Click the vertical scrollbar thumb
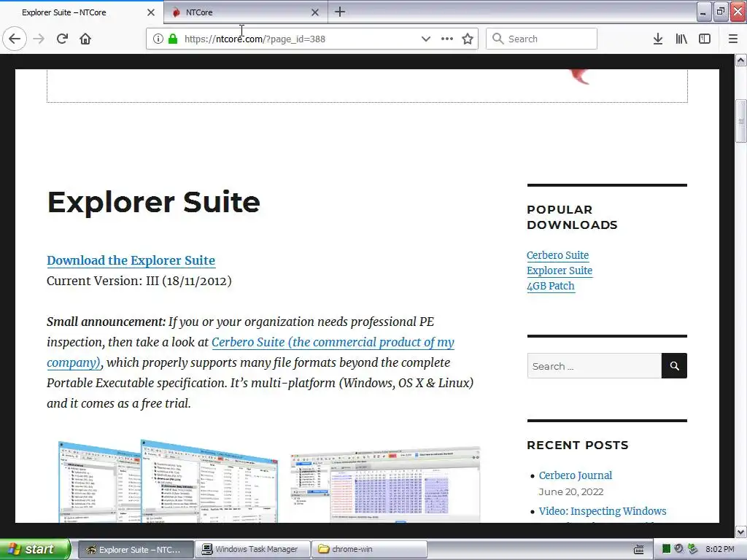Image resolution: width=747 pixels, height=560 pixels. click(741, 121)
